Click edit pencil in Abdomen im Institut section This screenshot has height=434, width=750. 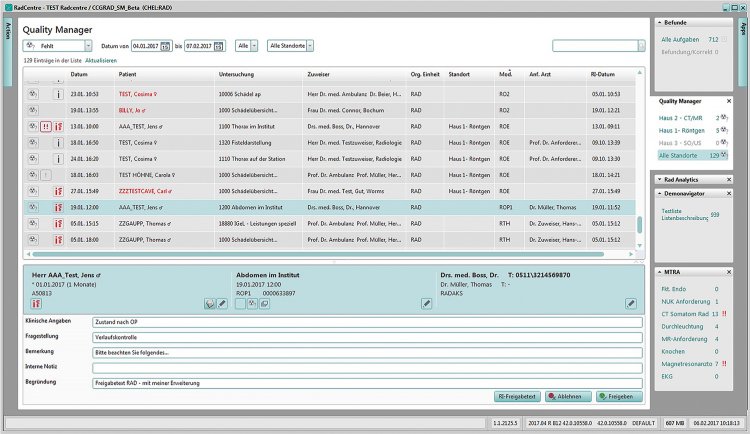[x=427, y=303]
